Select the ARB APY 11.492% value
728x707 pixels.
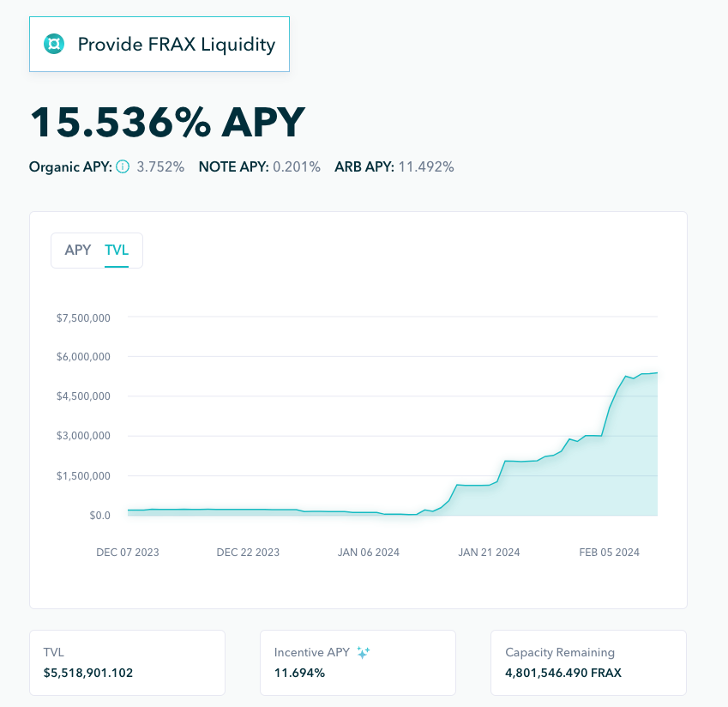pos(426,166)
